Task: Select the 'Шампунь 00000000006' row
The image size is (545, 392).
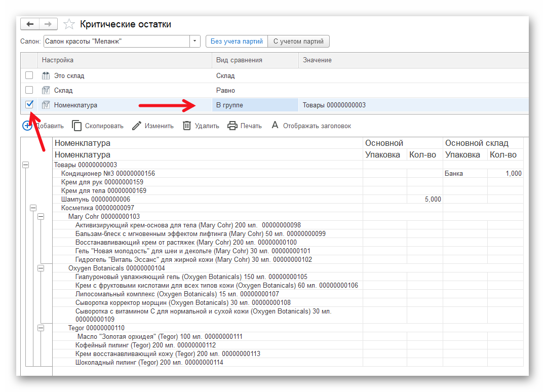Action: 95,200
